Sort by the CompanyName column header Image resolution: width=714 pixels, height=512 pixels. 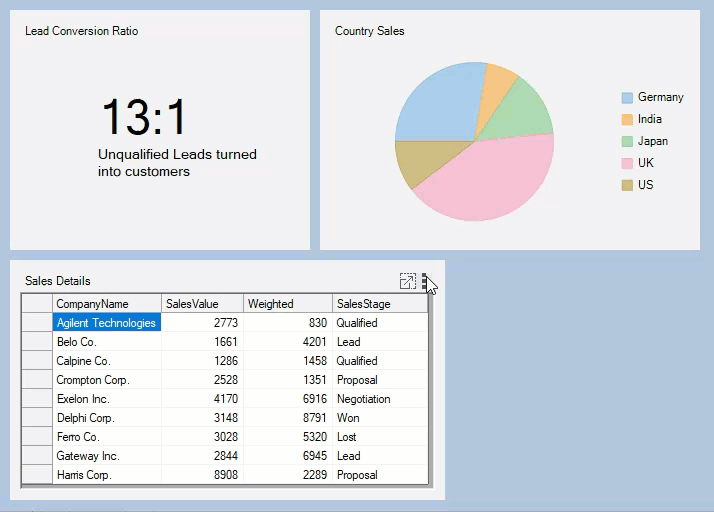[106, 304]
